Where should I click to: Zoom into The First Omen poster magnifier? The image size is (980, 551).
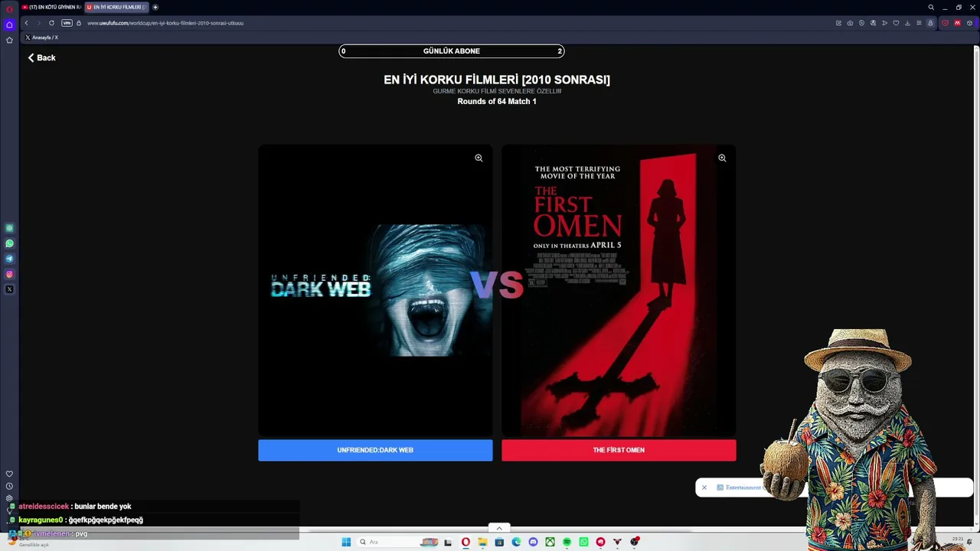pyautogui.click(x=722, y=158)
